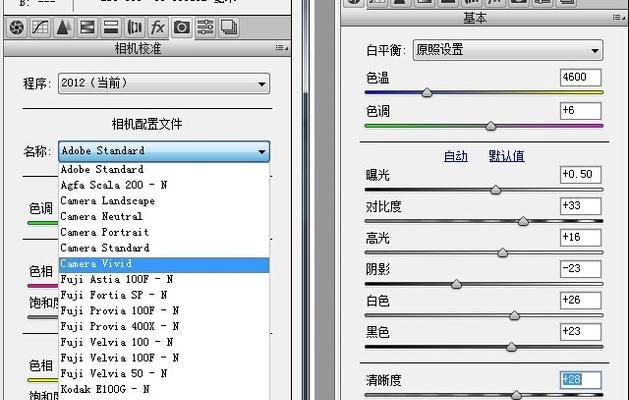Choose Camera Neutral profile
Image resolution: width=629 pixels, height=400 pixels.
(164, 217)
